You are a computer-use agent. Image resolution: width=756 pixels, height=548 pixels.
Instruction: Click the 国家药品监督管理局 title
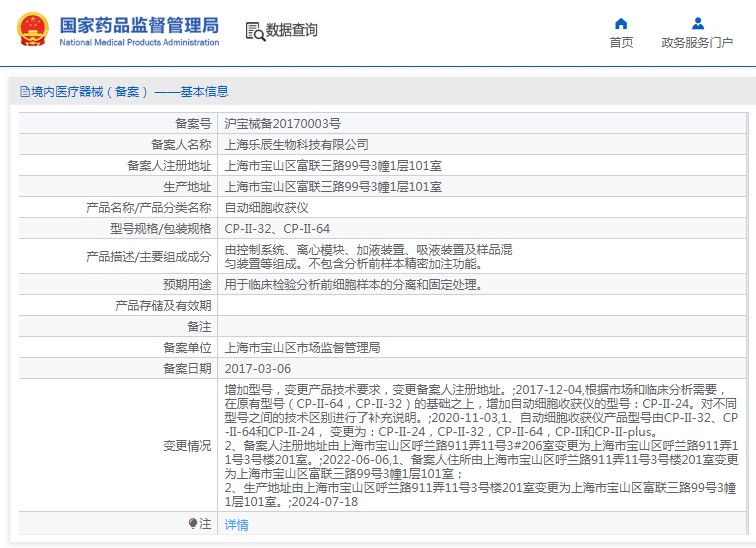139,25
